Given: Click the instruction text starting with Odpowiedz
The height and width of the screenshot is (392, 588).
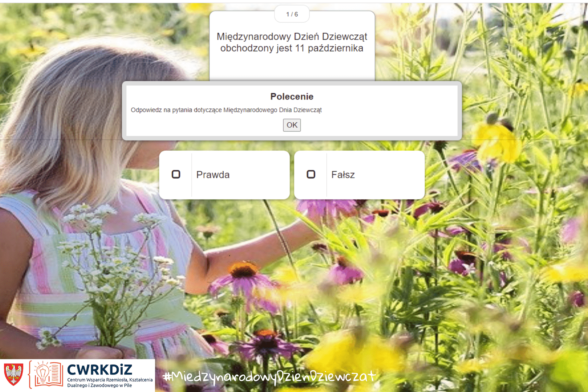Looking at the screenshot, I should click(226, 110).
